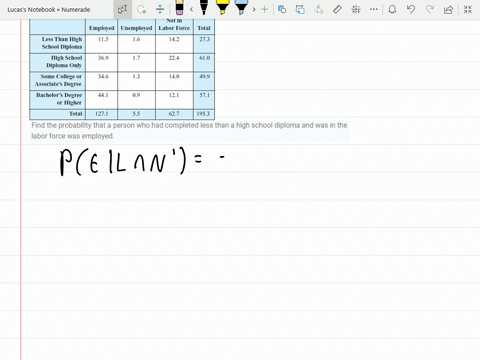
Task: Click the 'Employed' column header in table
Action: click(102, 28)
